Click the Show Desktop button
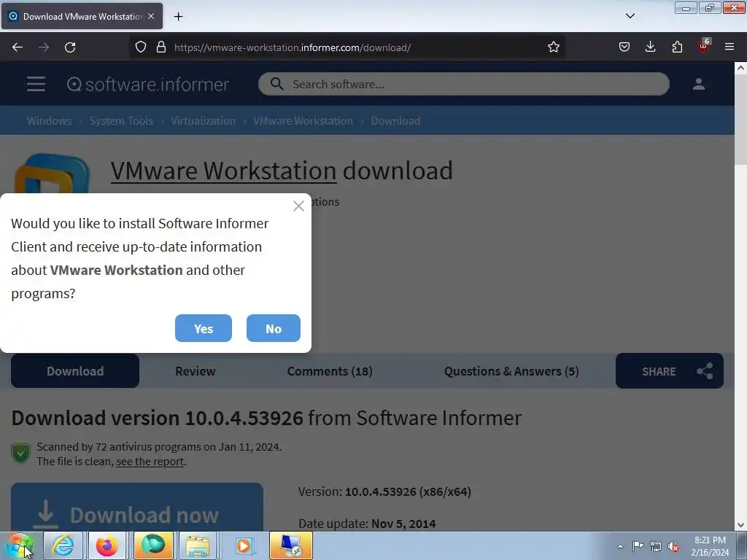747x560 pixels. (x=742, y=545)
